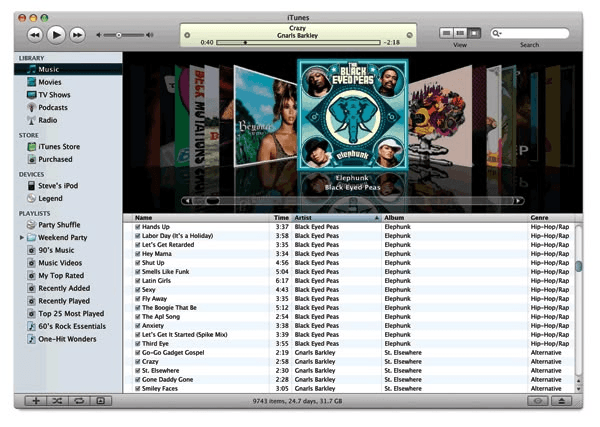Open the Weekend Party folder
Image resolution: width=600 pixels, height=427 pixels.
click(63, 238)
